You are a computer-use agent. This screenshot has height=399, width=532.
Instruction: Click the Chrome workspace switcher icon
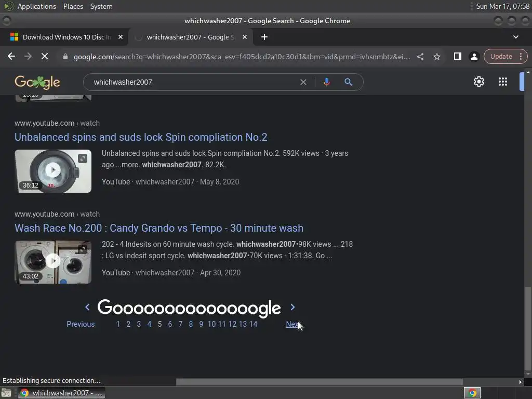472,393
